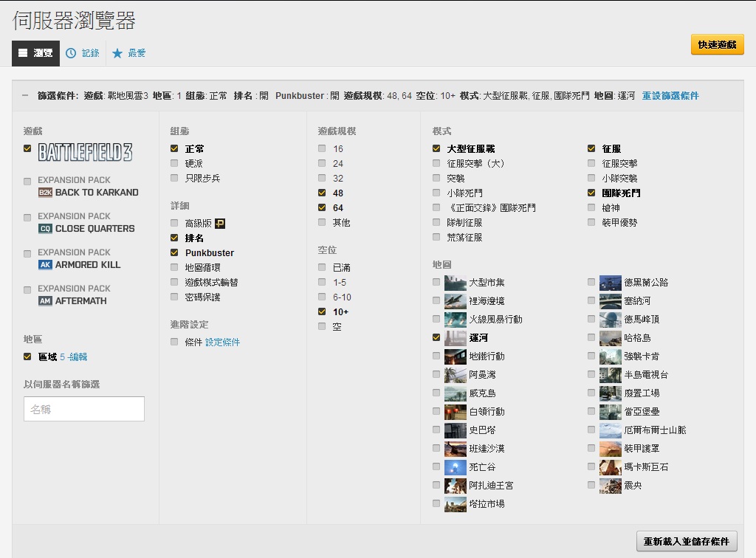Viewport: 756px width, 558px height.
Task: Click the 重設篩選條件 reset link
Action: coord(670,96)
